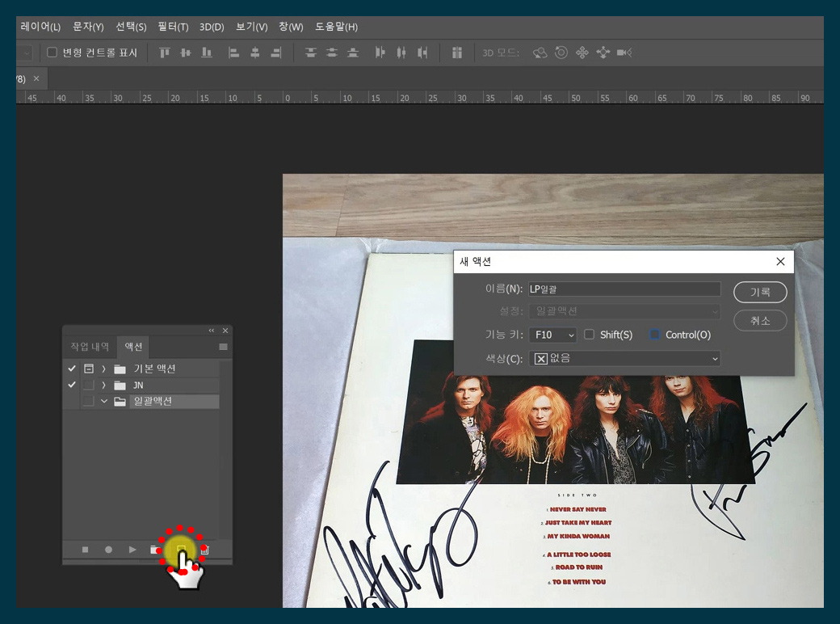This screenshot has width=840, height=624.
Task: Open 색상 없음 dropdown
Action: pyautogui.click(x=624, y=359)
